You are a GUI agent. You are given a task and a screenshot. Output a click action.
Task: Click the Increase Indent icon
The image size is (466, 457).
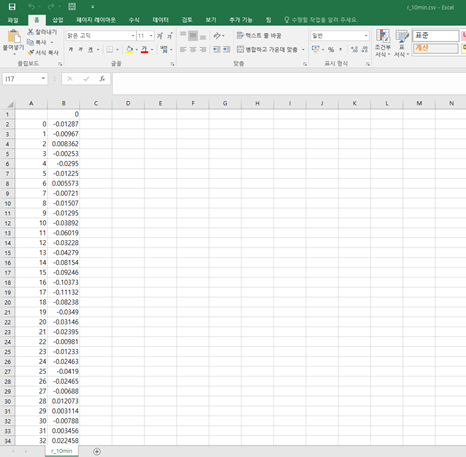[x=227, y=49]
